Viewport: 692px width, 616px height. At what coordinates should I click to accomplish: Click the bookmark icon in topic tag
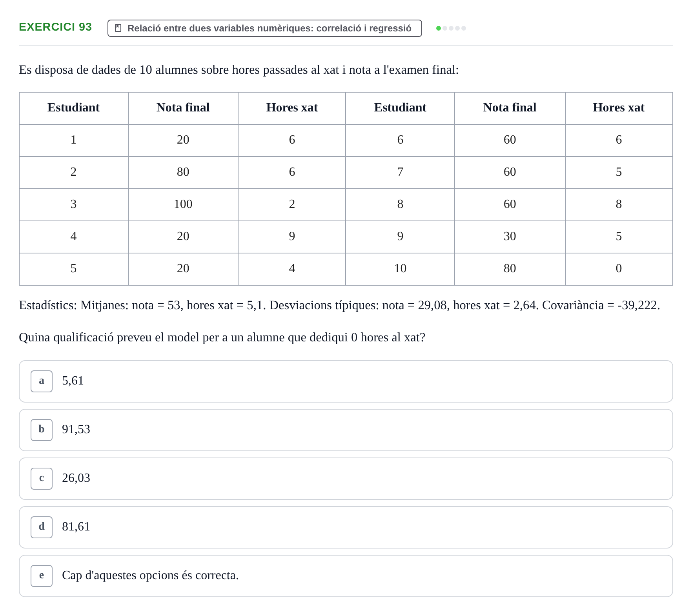pyautogui.click(x=118, y=28)
